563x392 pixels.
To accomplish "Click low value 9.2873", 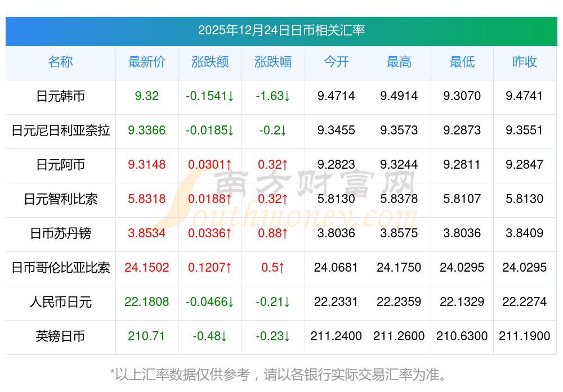I will 462,130.
